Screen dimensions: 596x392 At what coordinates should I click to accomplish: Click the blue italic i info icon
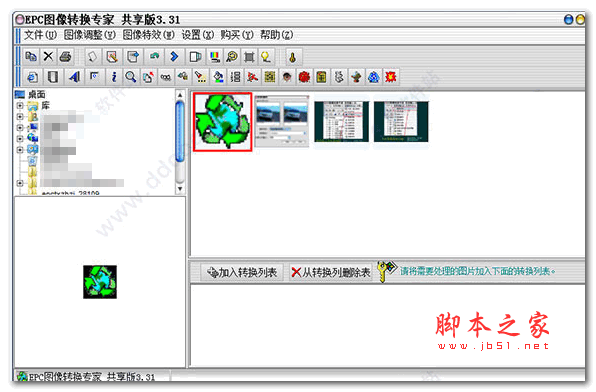point(113,77)
